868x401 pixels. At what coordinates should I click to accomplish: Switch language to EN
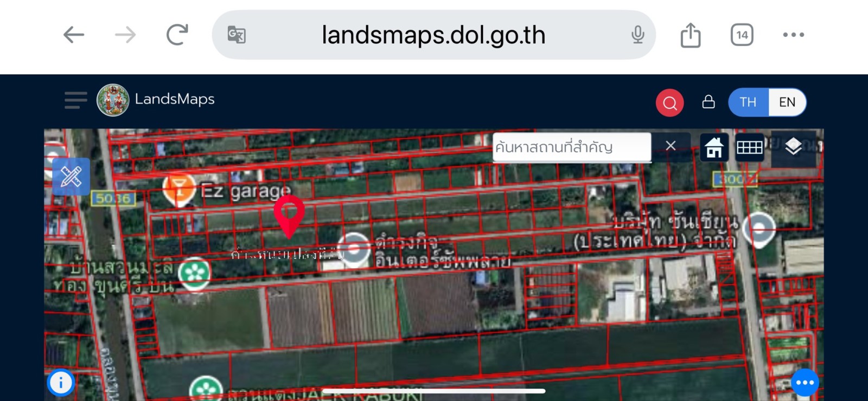pyautogui.click(x=787, y=102)
